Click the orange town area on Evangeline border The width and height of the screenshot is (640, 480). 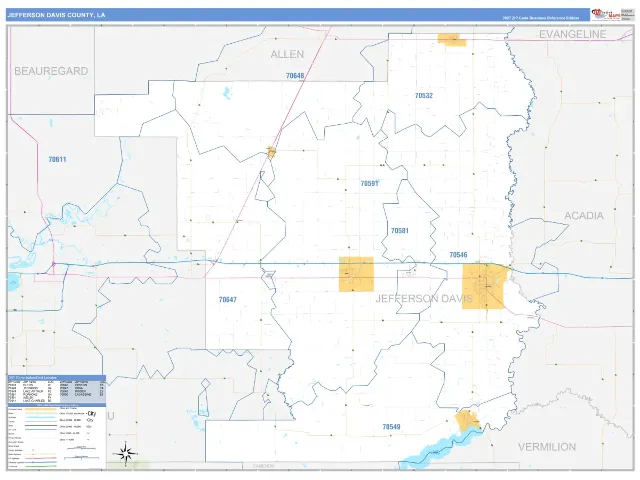pyautogui.click(x=452, y=40)
